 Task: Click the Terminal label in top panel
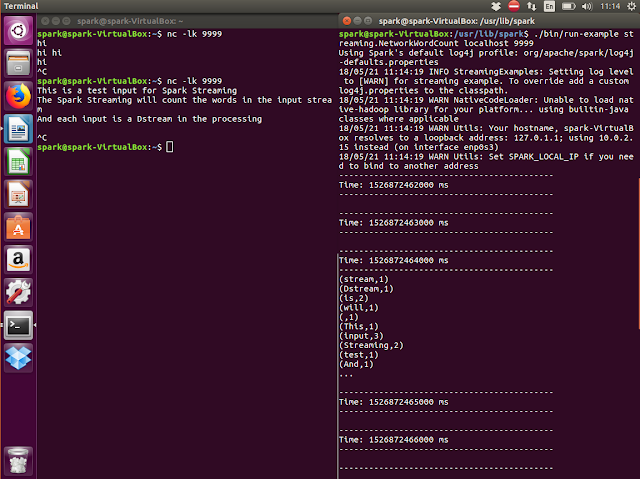point(21,6)
